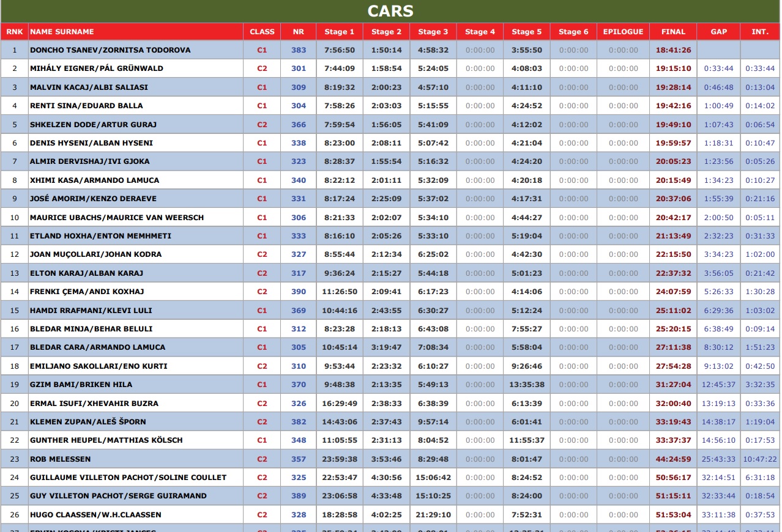Select Doncho Tsanev/Zornitsa Todorova name cell
782x532 pixels.
110,50
